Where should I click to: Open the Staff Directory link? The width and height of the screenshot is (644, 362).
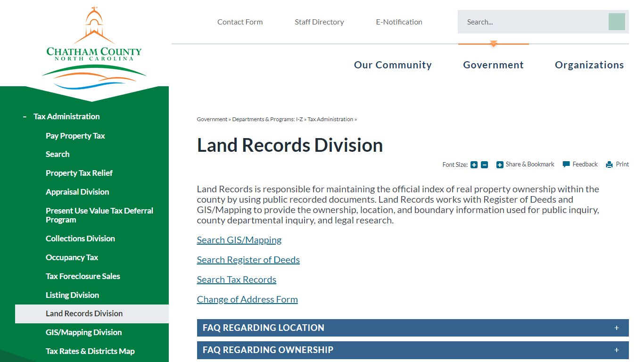click(x=319, y=22)
